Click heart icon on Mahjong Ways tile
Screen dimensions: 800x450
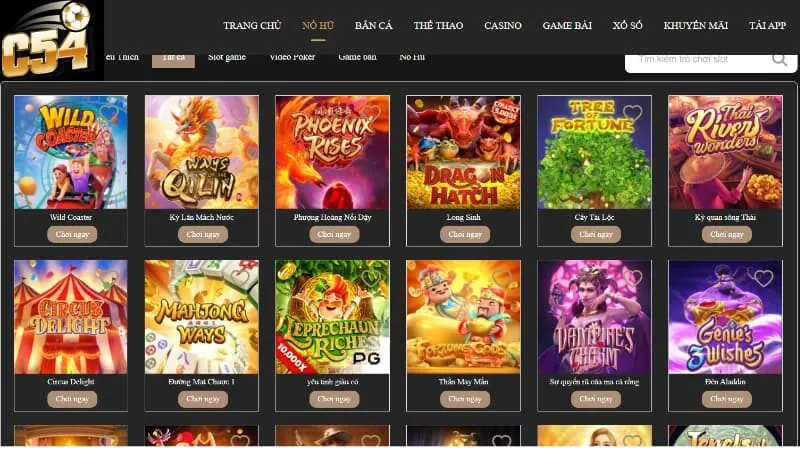240,278
